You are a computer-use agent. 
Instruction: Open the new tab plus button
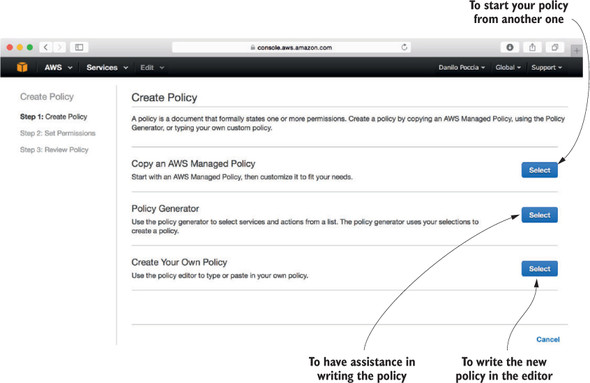(576, 50)
